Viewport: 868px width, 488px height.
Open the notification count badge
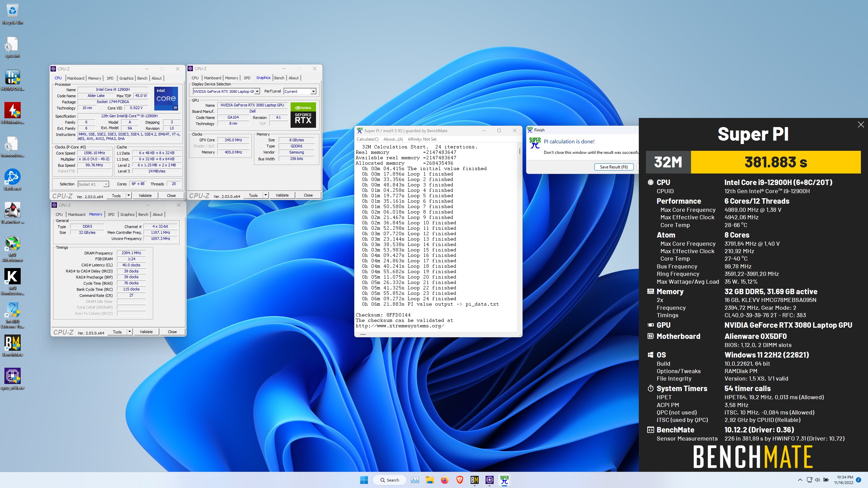(x=859, y=480)
